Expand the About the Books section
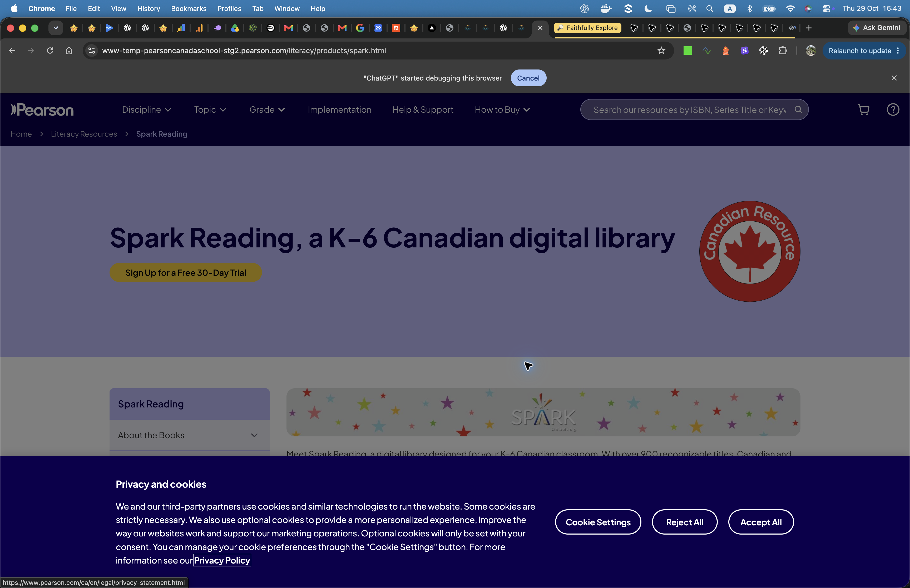Image resolution: width=910 pixels, height=588 pixels. click(x=189, y=435)
